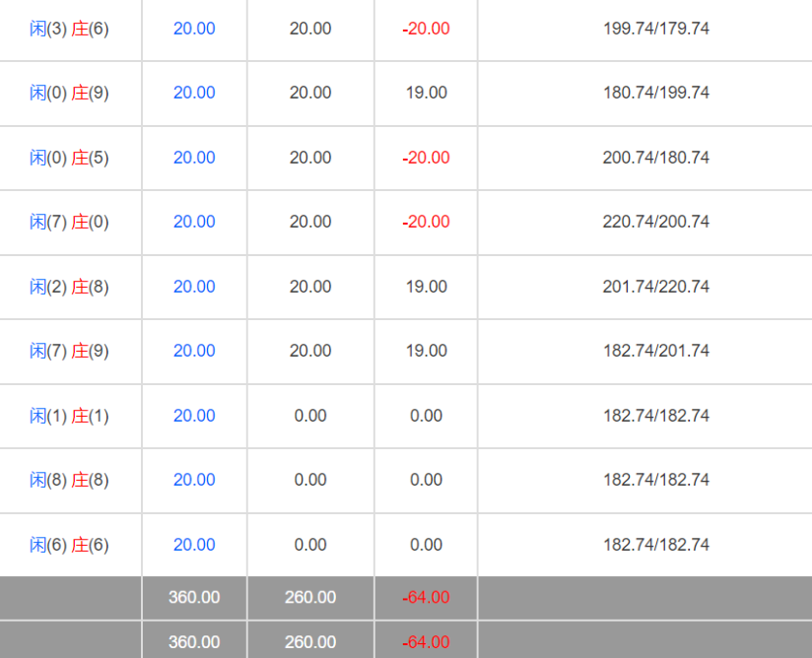Click 19.00 in the 闲(0) 庄(9) row
812x658 pixels.
point(426,93)
